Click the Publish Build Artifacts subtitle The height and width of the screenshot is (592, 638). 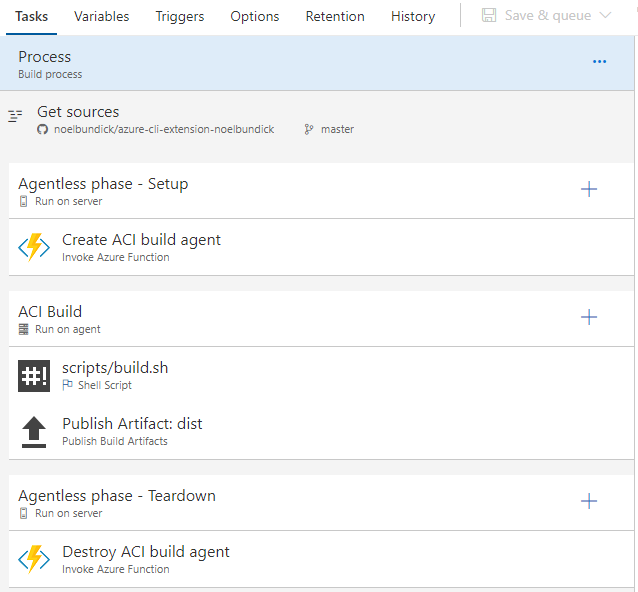[115, 441]
